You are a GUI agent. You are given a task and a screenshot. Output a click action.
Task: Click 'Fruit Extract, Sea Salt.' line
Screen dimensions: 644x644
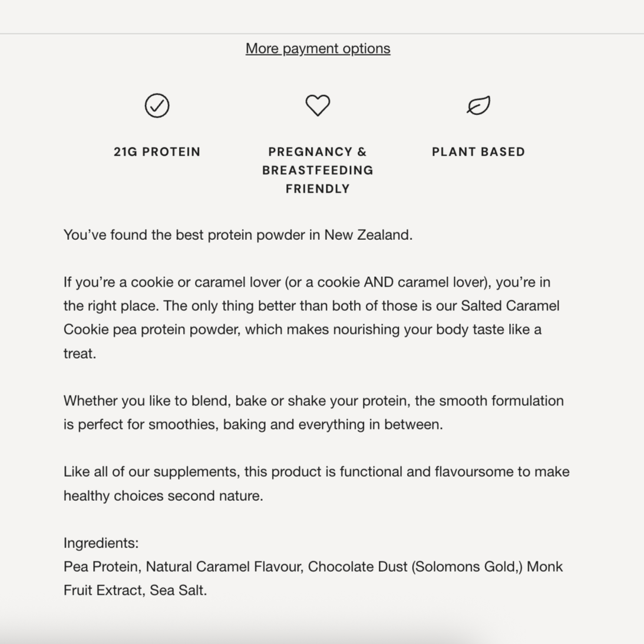click(x=135, y=590)
